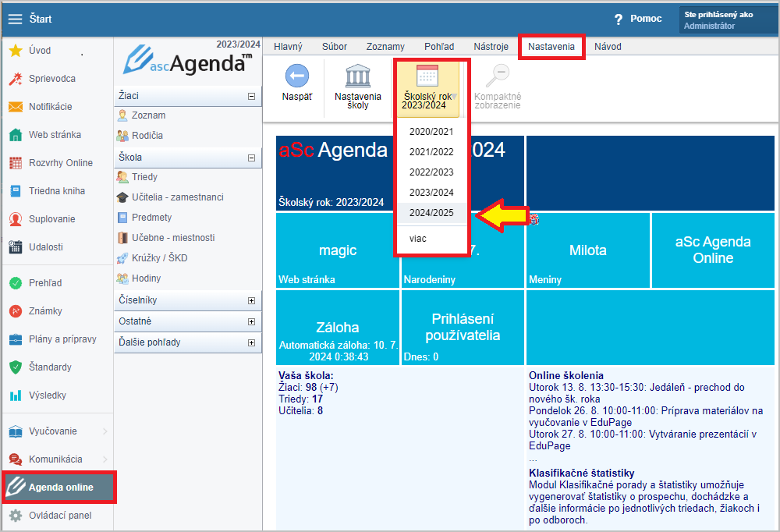Open the Záloha backup tile
780x532 pixels.
(338, 328)
